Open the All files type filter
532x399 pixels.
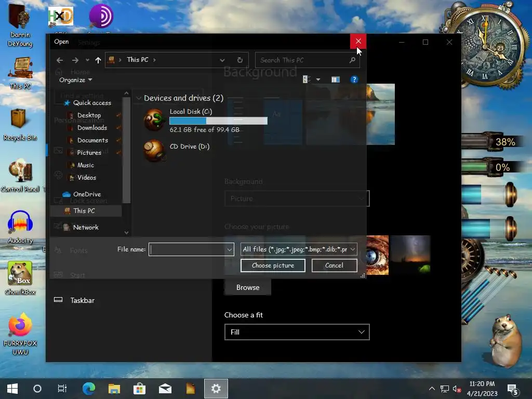(299, 249)
